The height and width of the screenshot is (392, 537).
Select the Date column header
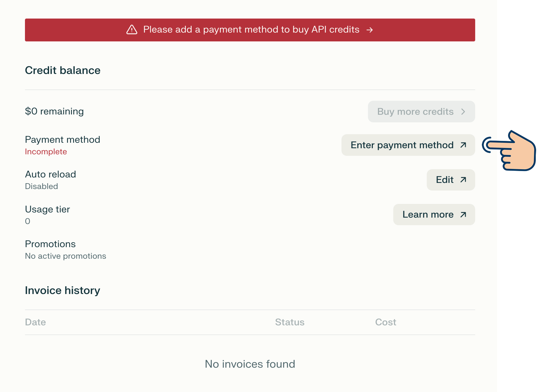tap(35, 322)
